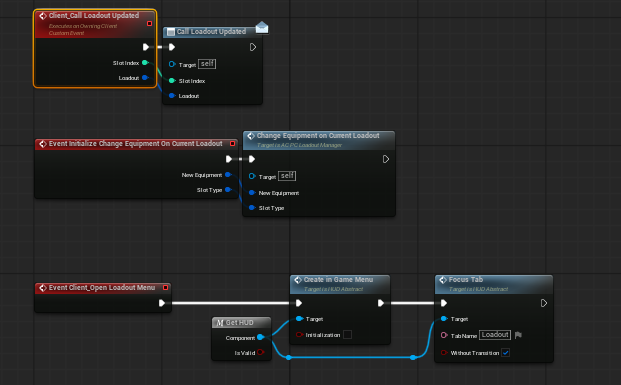Select Event Initialize Change Equipment On Current Loadout title
Viewport: 621px width, 385px height.
pos(135,143)
